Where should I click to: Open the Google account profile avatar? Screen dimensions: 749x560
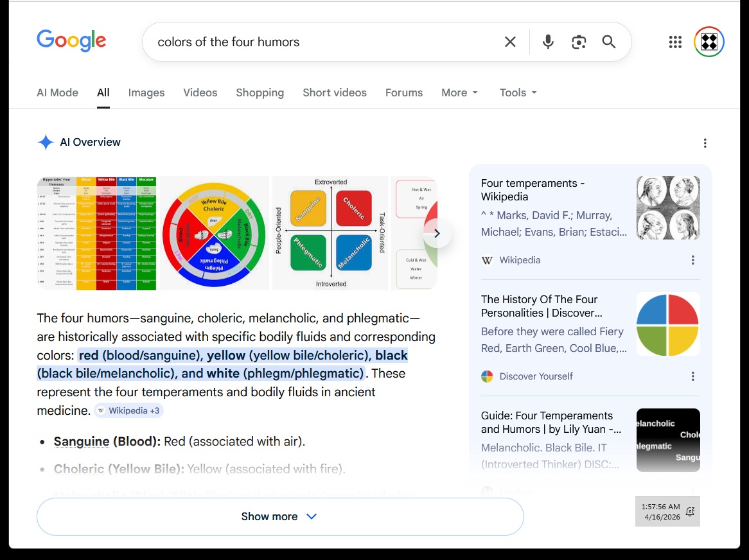(709, 42)
